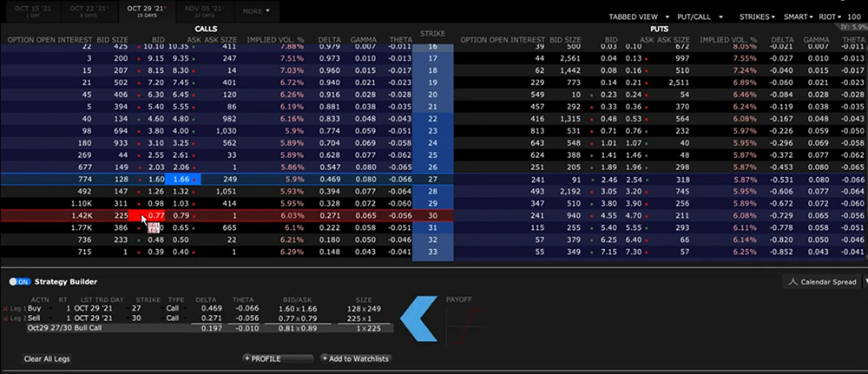Click the call bid 3.80 at strike 23
Image resolution: width=868 pixels, height=374 pixels.
click(156, 130)
